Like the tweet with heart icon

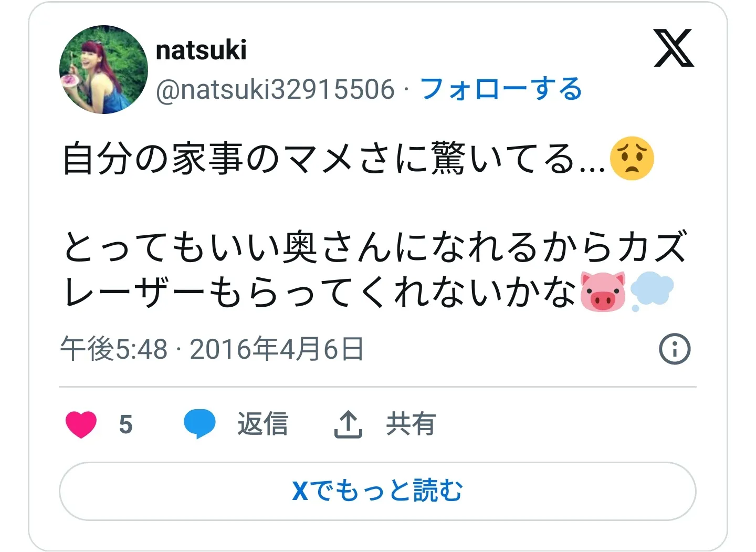(81, 424)
